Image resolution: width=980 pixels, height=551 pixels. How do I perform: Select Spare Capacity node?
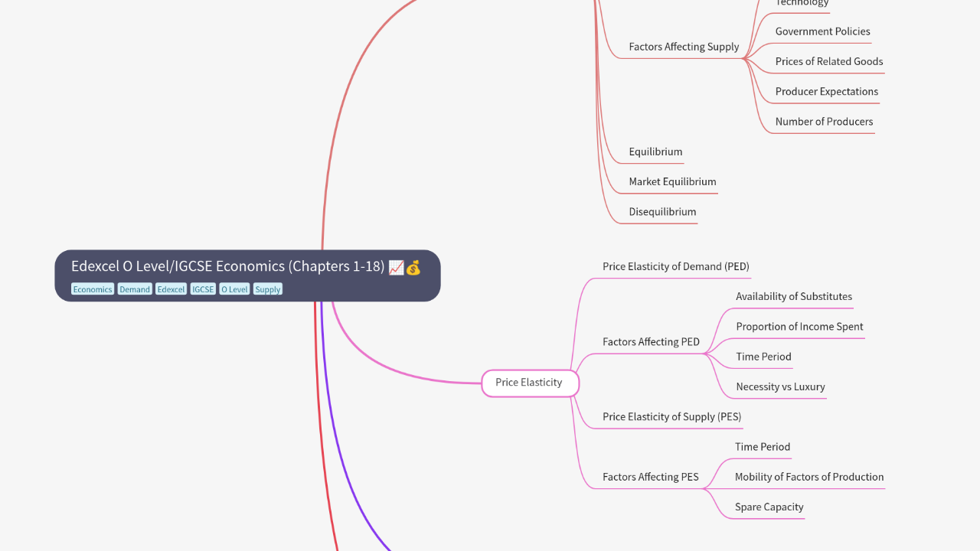[769, 507]
